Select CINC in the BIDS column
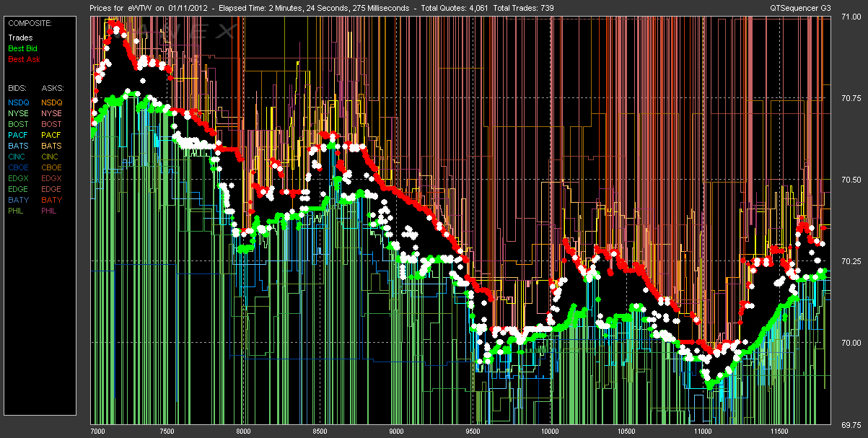Viewport: 868px width, 438px height. pos(18,157)
